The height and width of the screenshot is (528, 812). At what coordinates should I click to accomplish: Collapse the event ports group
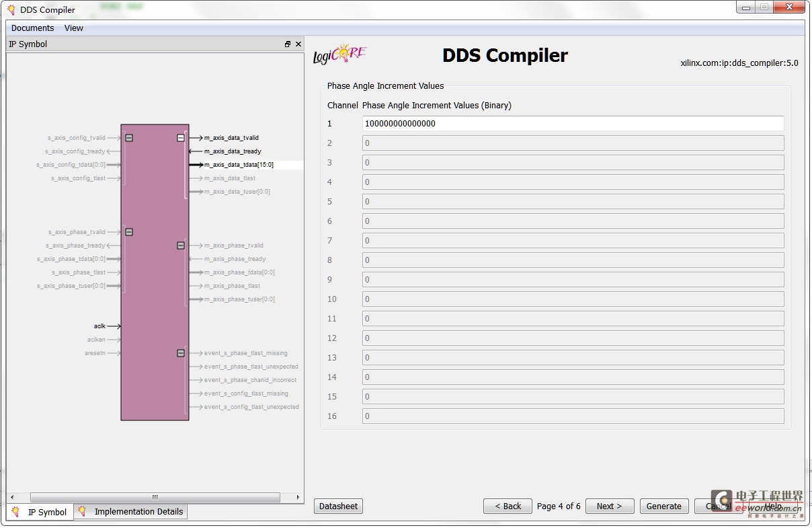tap(181, 353)
